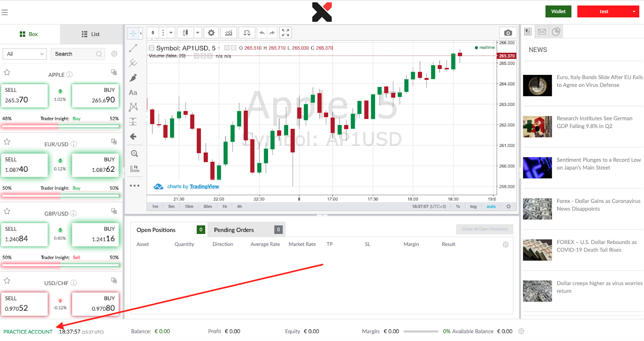This screenshot has width=644, height=341.
Task: Redo the last chart action
Action: tap(272, 33)
